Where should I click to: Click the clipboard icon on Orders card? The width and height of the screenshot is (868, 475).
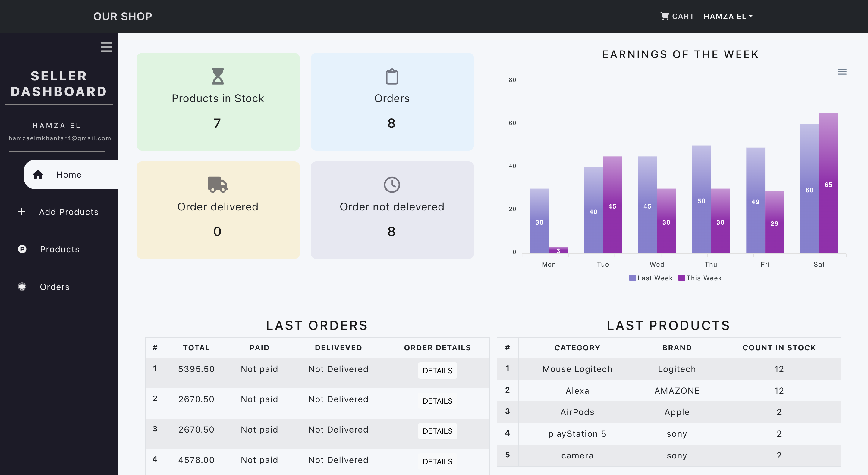pyautogui.click(x=392, y=76)
